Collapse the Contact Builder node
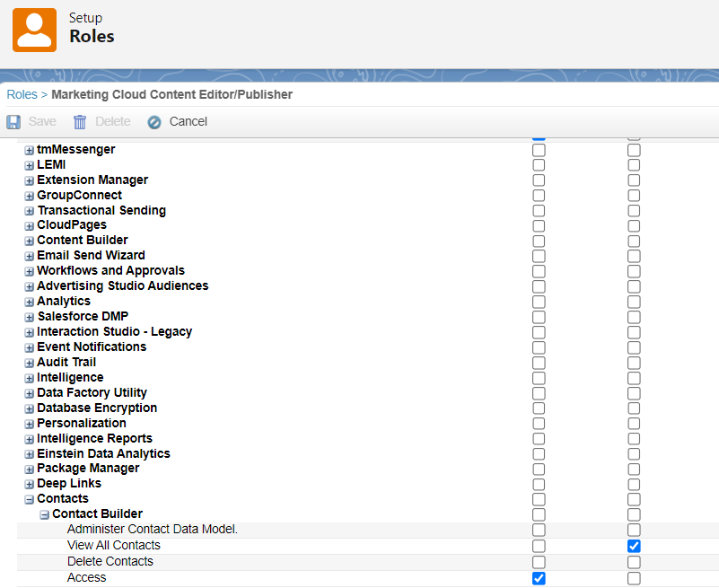The width and height of the screenshot is (719, 588). pos(45,514)
